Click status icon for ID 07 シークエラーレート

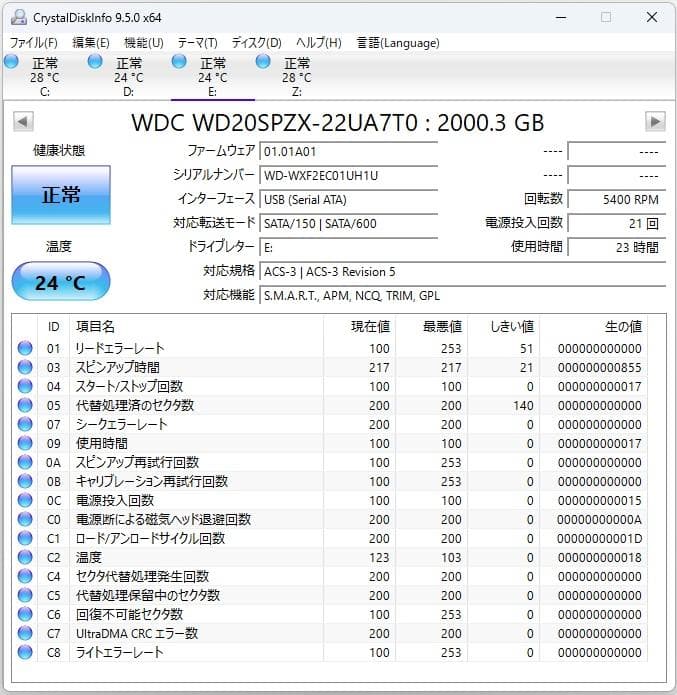25,424
